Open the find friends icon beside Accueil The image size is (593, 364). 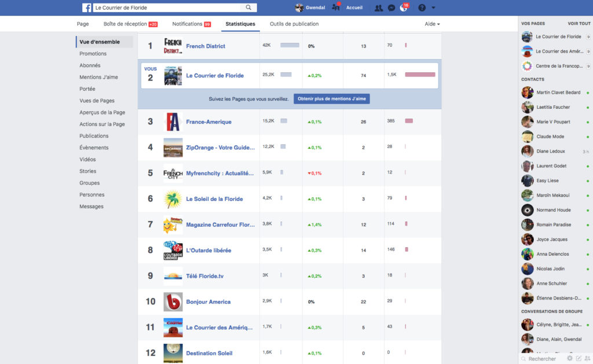coord(335,7)
